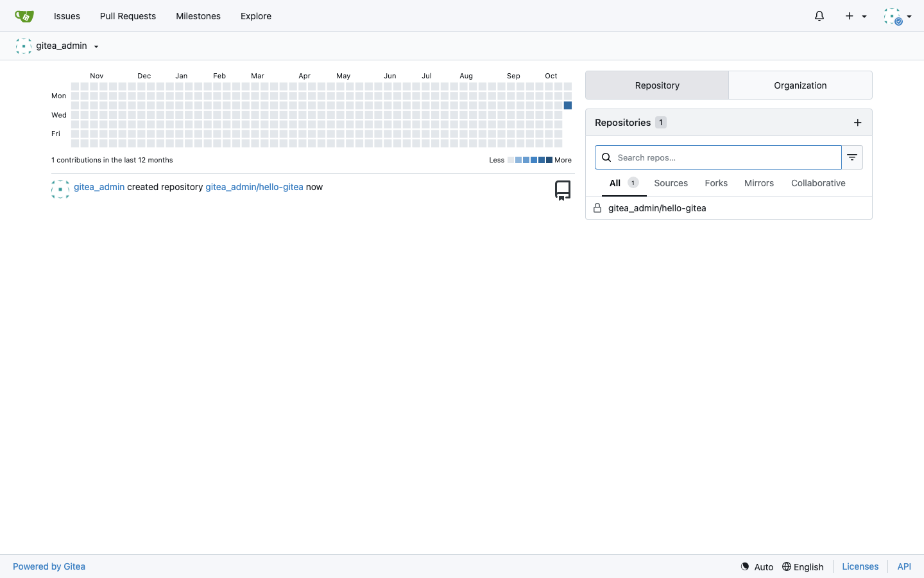Image resolution: width=924 pixels, height=578 pixels.
Task: Open gitea_admin/hello-gitea link in activity feed
Action: [x=254, y=187]
